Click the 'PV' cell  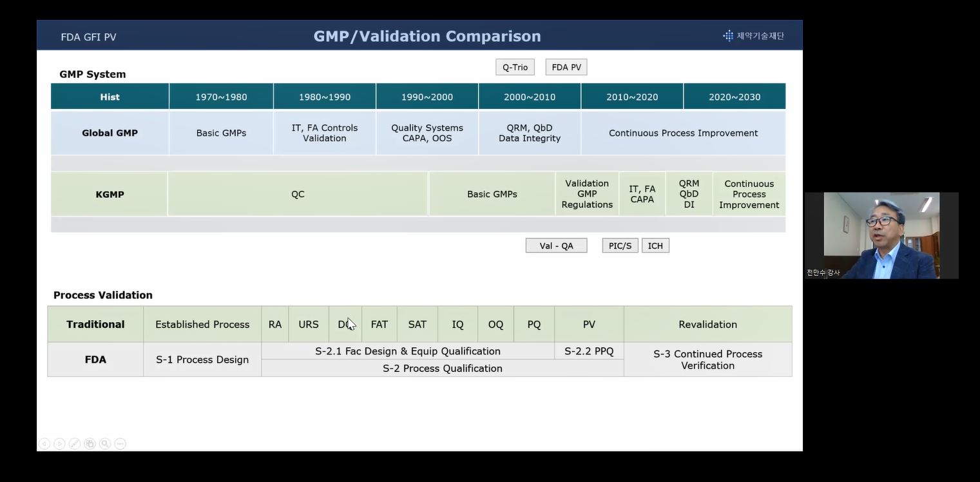(x=589, y=324)
